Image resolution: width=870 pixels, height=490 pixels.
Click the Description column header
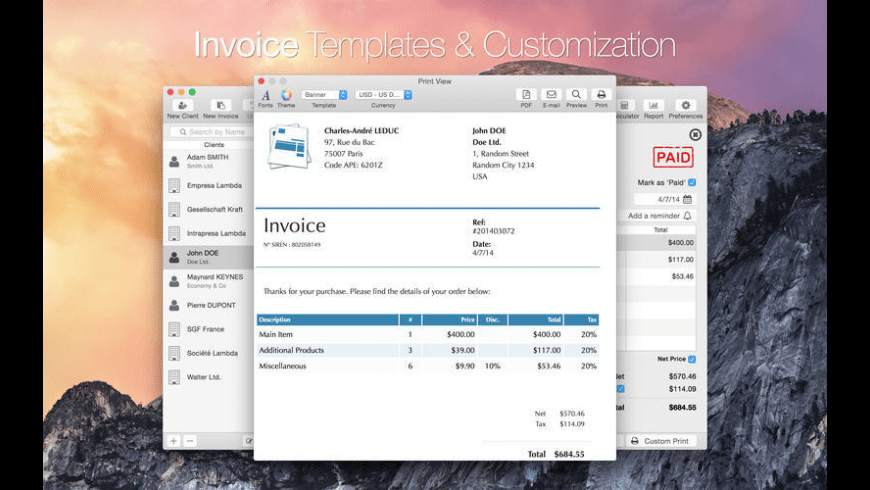coord(327,320)
